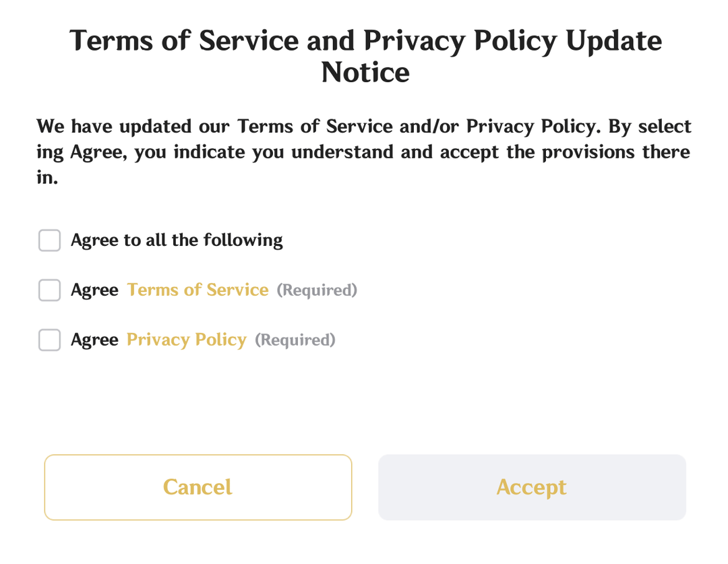Check the 'Agree to all the following' checkbox
Screen dimensions: 728x564
click(x=49, y=241)
